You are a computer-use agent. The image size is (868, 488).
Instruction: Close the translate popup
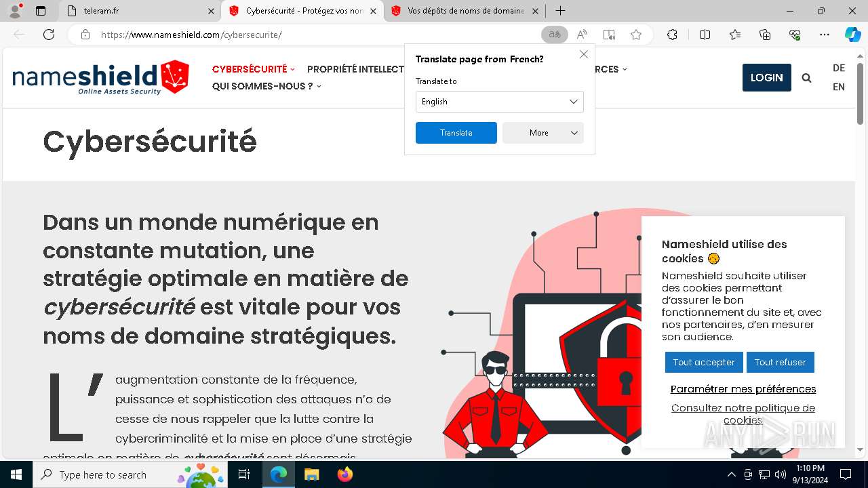(x=584, y=54)
